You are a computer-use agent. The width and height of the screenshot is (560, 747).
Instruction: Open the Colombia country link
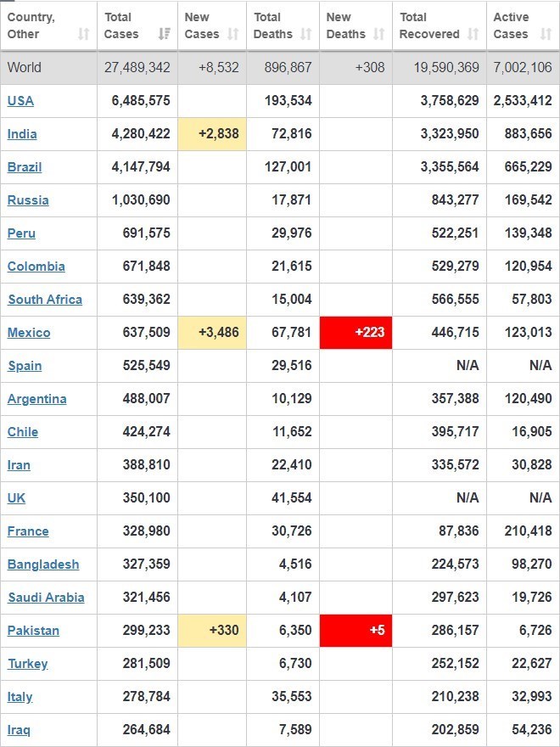click(36, 267)
